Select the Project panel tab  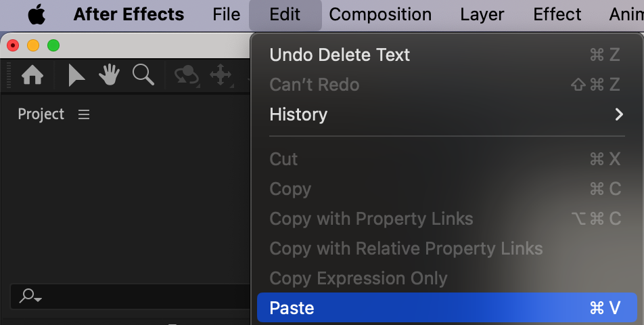[41, 114]
